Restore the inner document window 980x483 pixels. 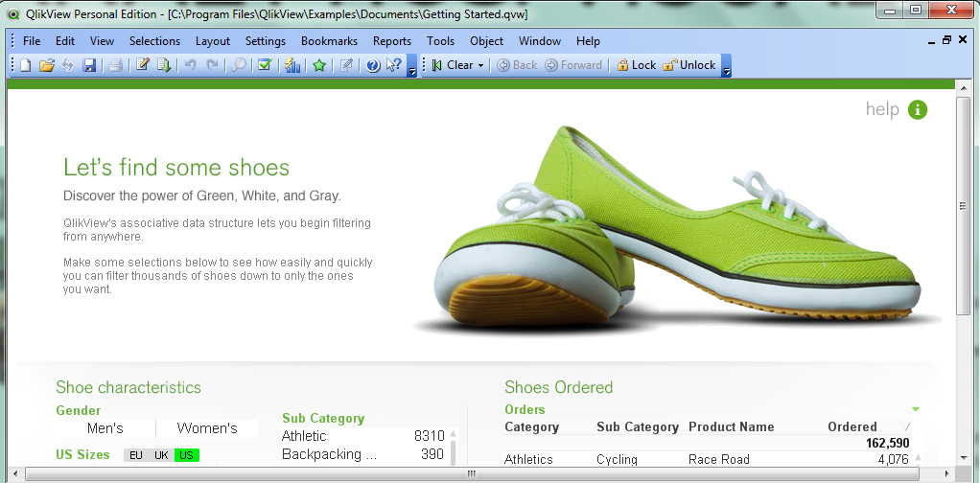946,40
